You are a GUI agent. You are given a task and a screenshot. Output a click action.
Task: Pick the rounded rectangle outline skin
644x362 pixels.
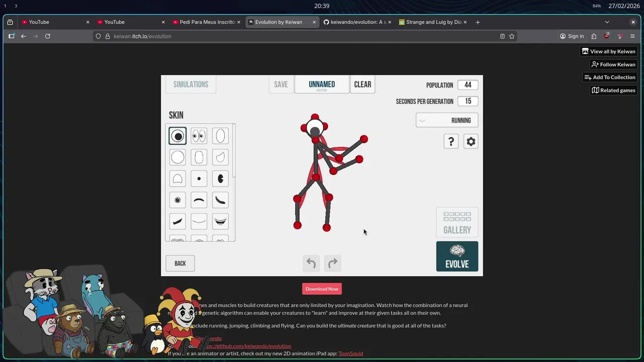(x=199, y=157)
